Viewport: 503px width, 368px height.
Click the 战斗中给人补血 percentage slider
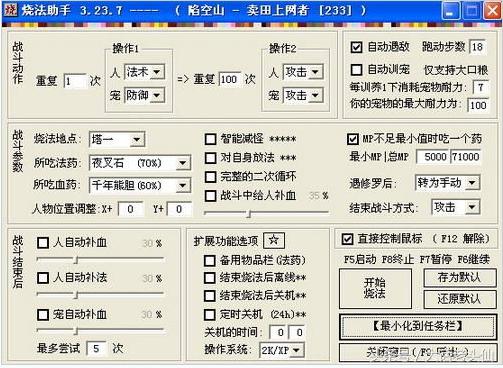click(x=266, y=212)
